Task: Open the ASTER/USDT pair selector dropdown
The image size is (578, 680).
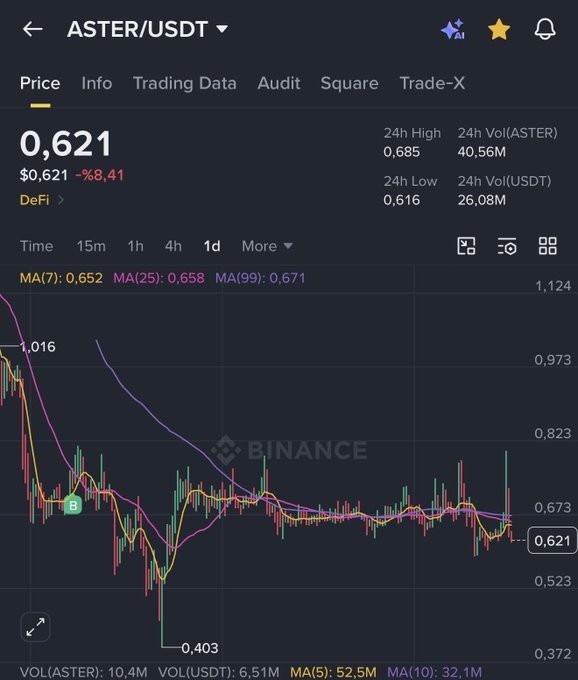Action: [147, 29]
